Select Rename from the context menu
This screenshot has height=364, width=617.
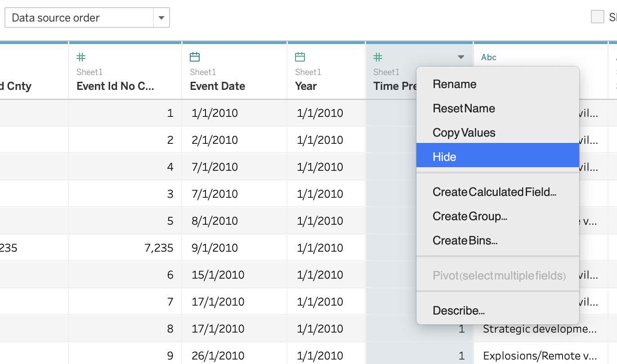(x=454, y=84)
